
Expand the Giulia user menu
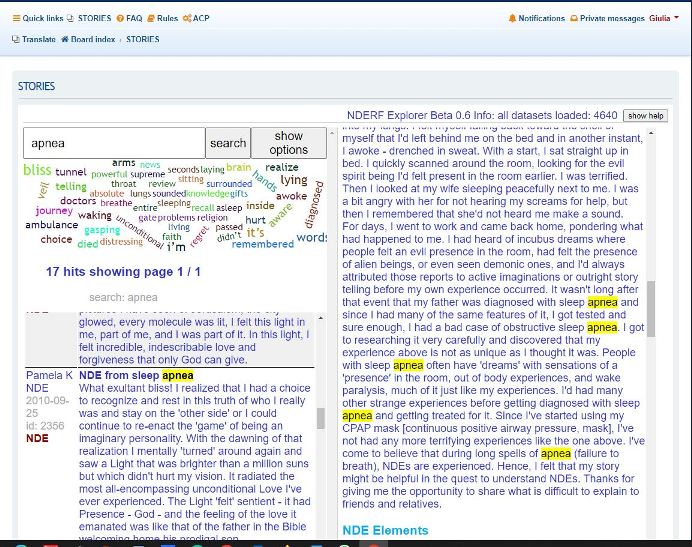[x=664, y=18]
